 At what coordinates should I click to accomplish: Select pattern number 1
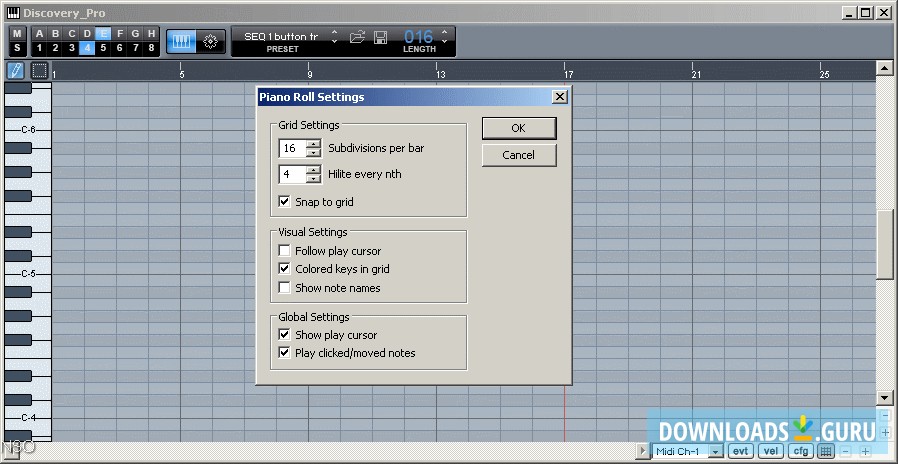39,48
